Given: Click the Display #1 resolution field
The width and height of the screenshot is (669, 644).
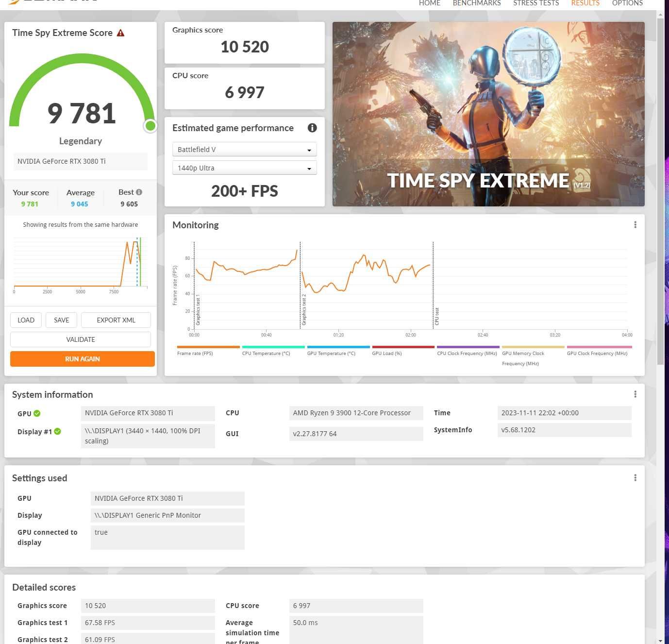Looking at the screenshot, I should point(148,436).
